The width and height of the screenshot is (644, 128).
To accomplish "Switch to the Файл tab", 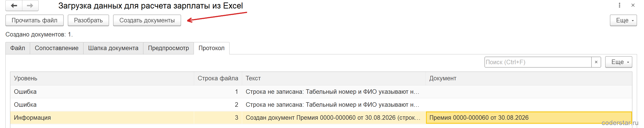I will [18, 48].
